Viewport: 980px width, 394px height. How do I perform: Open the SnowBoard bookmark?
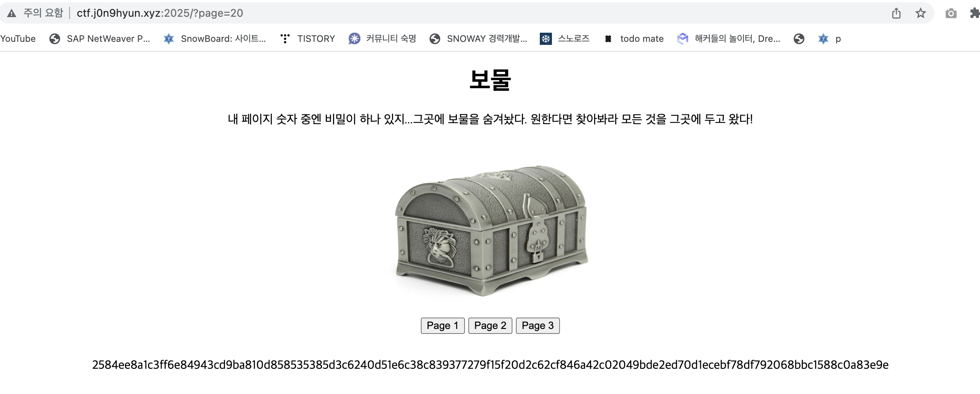[x=214, y=38]
